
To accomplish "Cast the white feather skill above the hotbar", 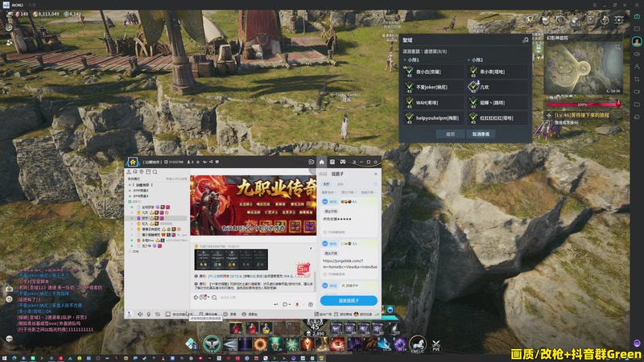I will coord(394,328).
